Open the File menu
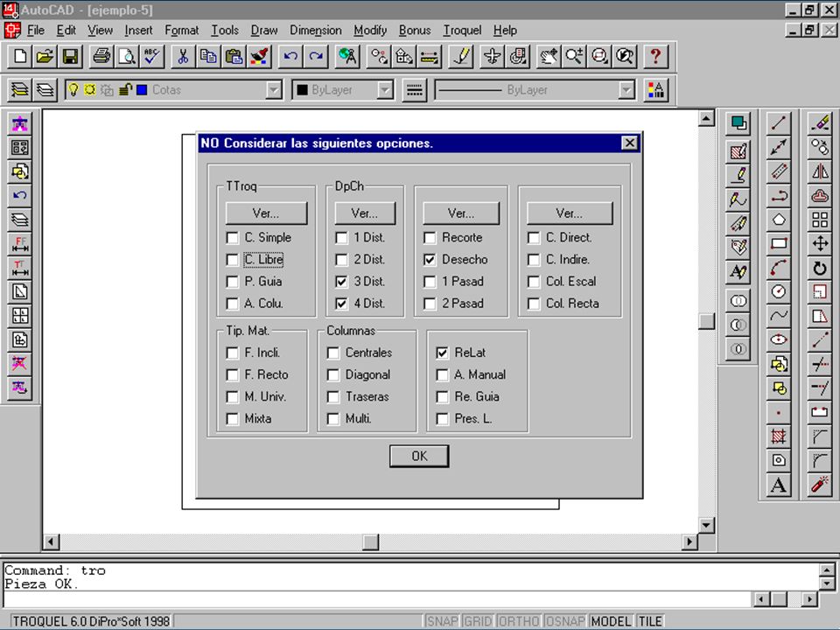Screen dimensions: 840x630 (x=36, y=31)
